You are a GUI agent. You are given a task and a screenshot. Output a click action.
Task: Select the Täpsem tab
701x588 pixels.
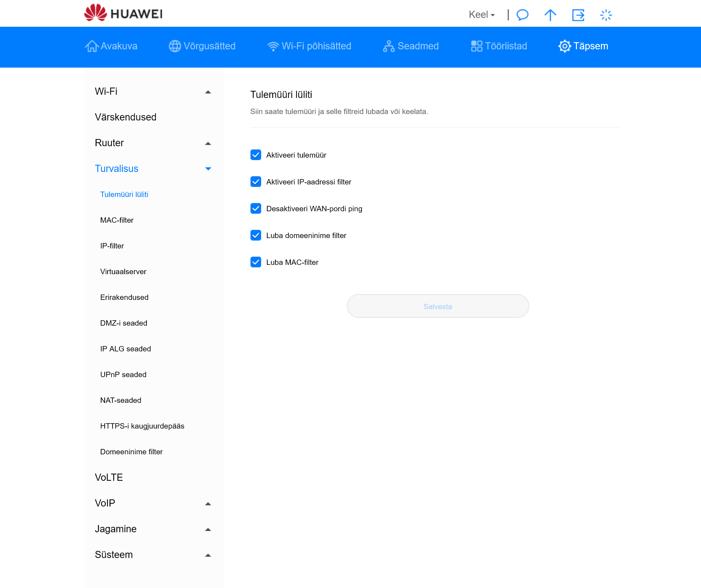(x=583, y=46)
